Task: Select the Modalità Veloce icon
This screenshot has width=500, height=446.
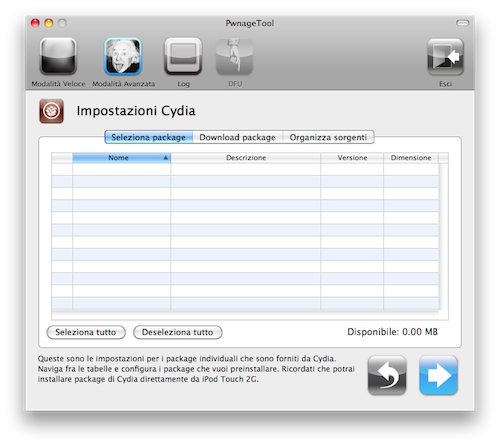Action: click(58, 57)
